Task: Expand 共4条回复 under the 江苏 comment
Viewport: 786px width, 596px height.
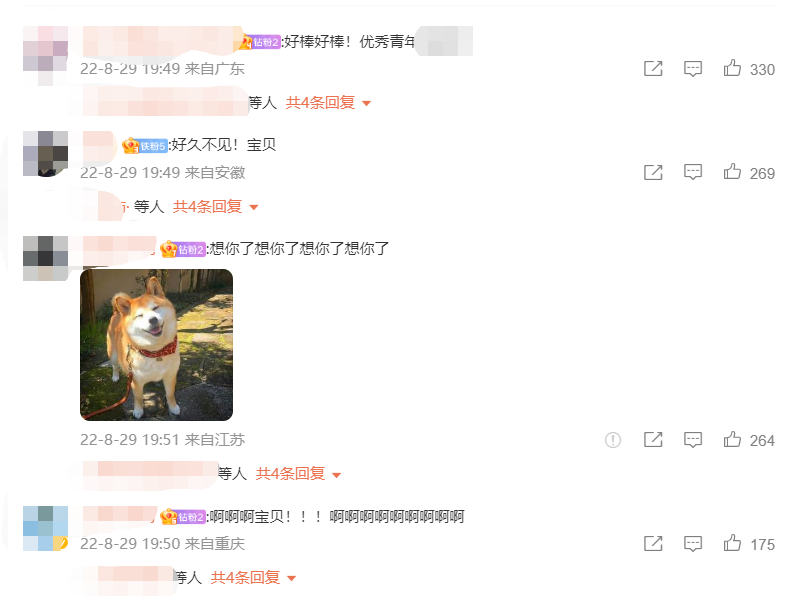Action: click(x=298, y=474)
